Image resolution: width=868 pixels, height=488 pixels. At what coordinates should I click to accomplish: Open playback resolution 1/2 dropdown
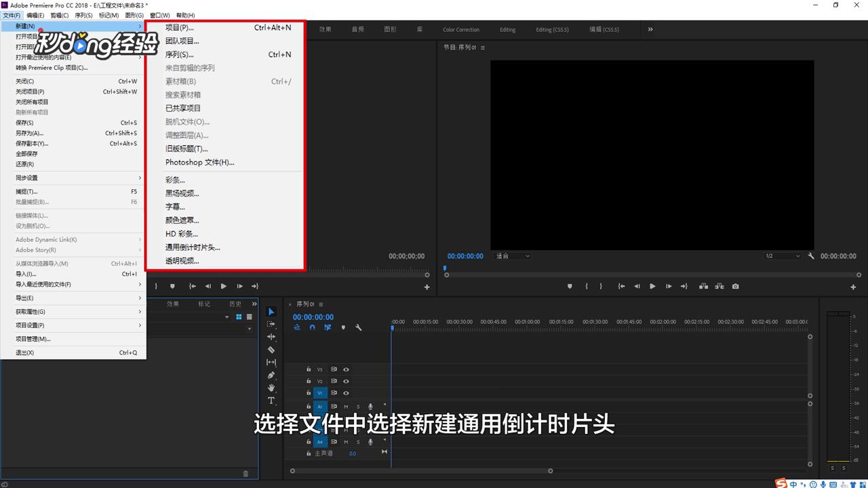coord(783,256)
